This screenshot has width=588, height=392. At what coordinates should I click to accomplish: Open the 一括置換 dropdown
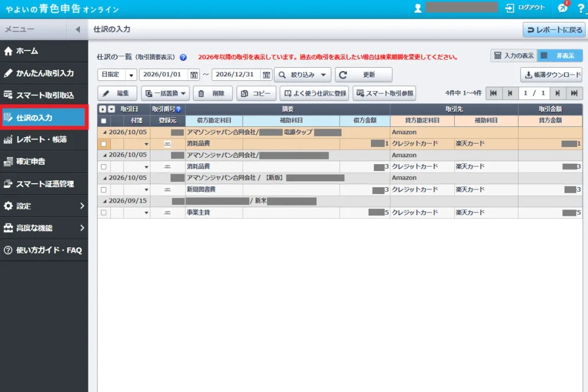(165, 94)
